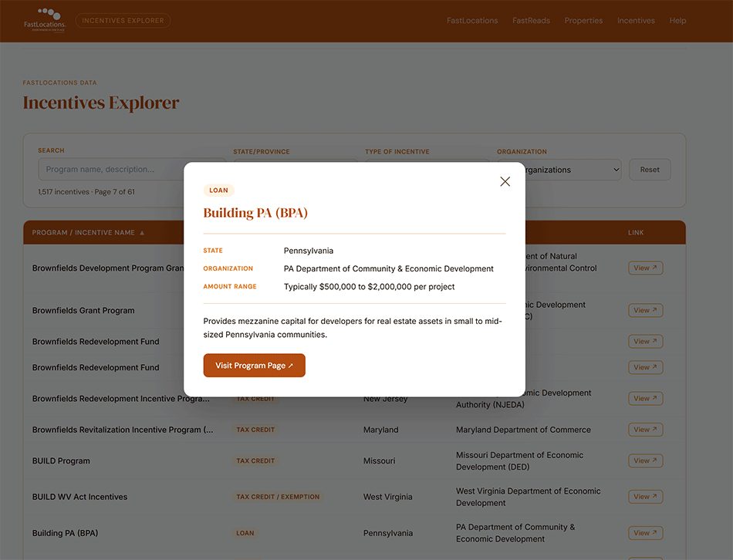Click 'PA Department of Community & Economic Development' in modal
Image resolution: width=733 pixels, height=560 pixels.
[x=388, y=268]
